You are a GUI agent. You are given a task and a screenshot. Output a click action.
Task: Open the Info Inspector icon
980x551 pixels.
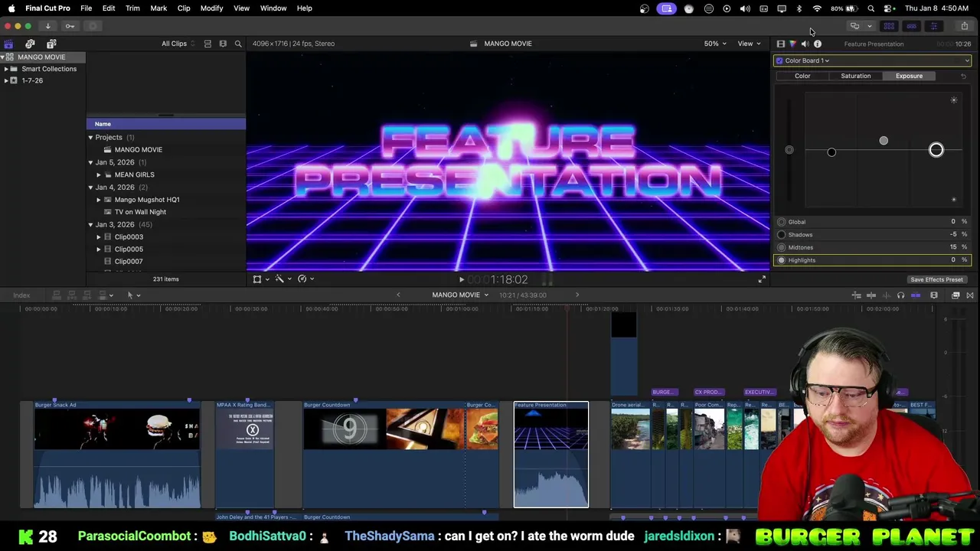pos(817,44)
